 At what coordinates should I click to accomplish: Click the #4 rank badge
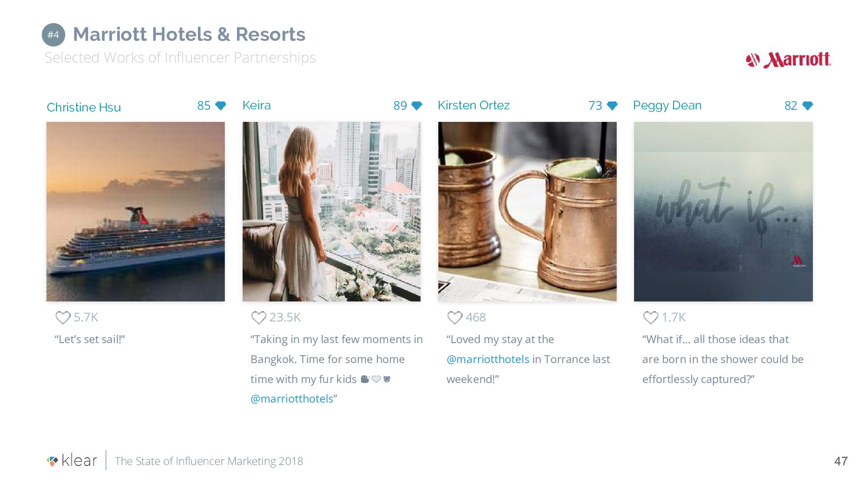(x=53, y=35)
